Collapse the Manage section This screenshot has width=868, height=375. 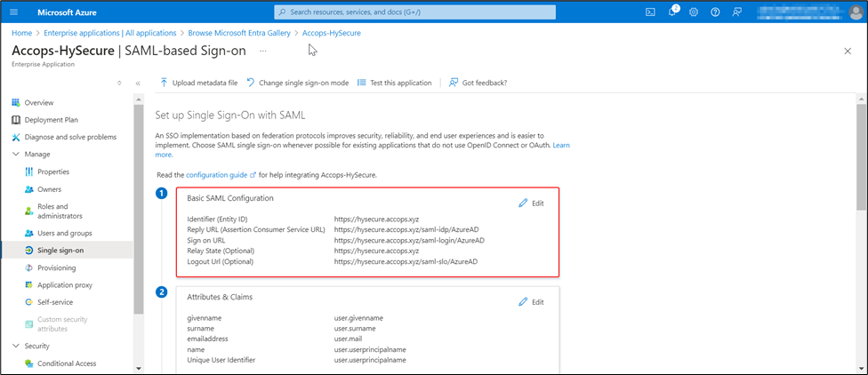[x=16, y=154]
